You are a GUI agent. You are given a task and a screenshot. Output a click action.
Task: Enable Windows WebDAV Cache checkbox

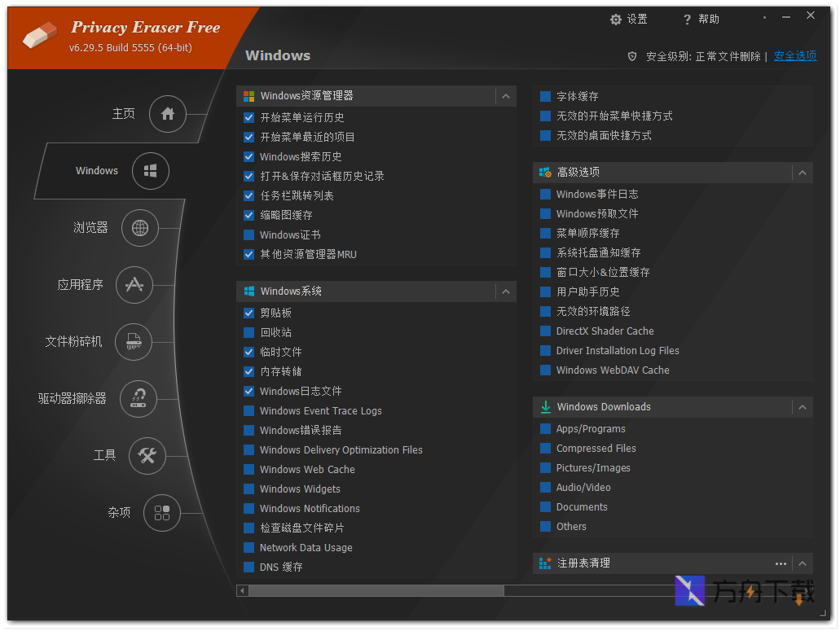(545, 370)
